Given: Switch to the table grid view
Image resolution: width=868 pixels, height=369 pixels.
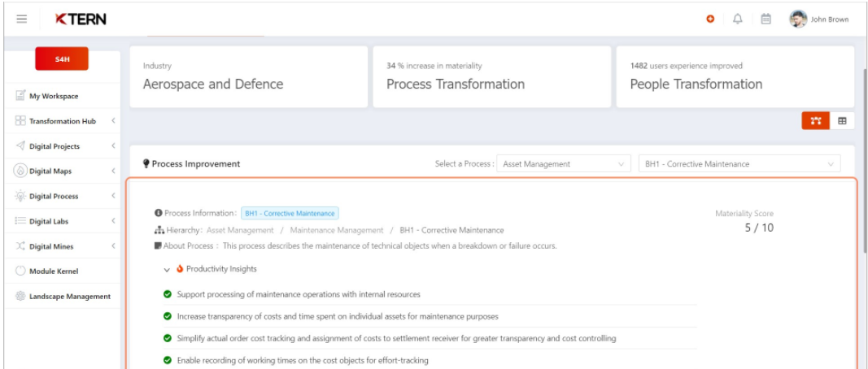Looking at the screenshot, I should (842, 120).
